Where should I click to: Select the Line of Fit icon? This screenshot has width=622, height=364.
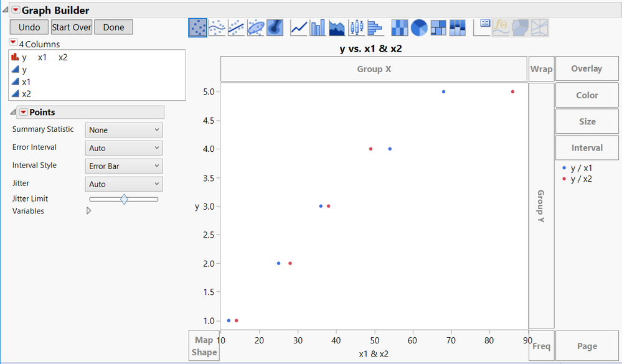pos(237,28)
